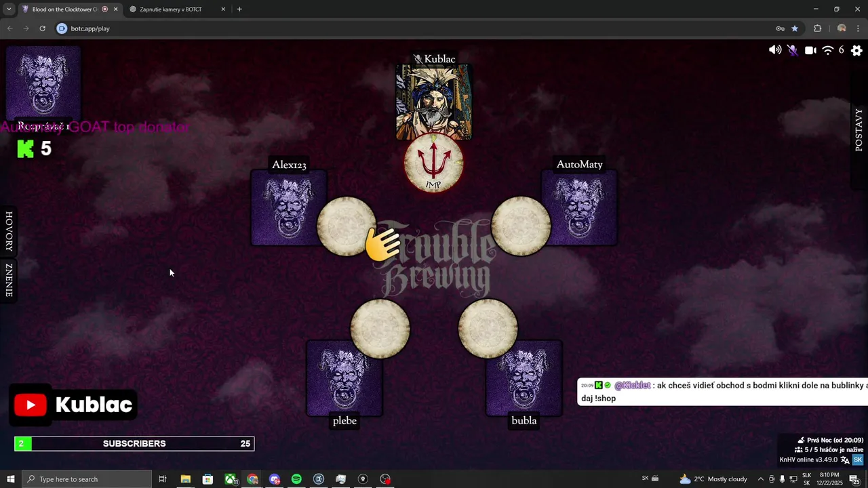Go back in browser history
Screen dimensions: 868x488
click(x=9, y=28)
